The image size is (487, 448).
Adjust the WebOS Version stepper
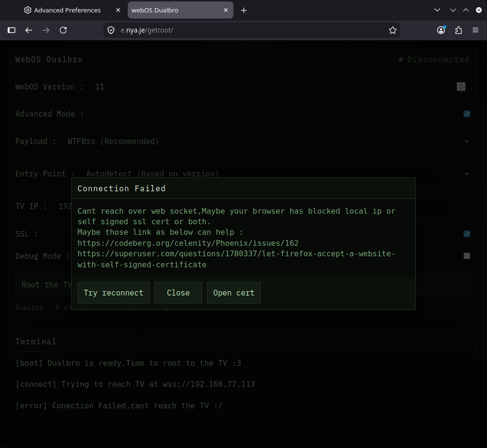coord(461,87)
